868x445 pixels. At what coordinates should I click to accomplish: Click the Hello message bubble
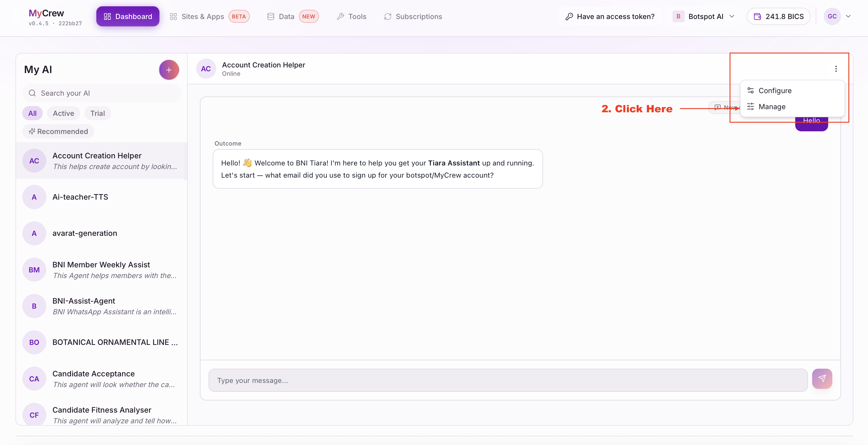tap(811, 124)
